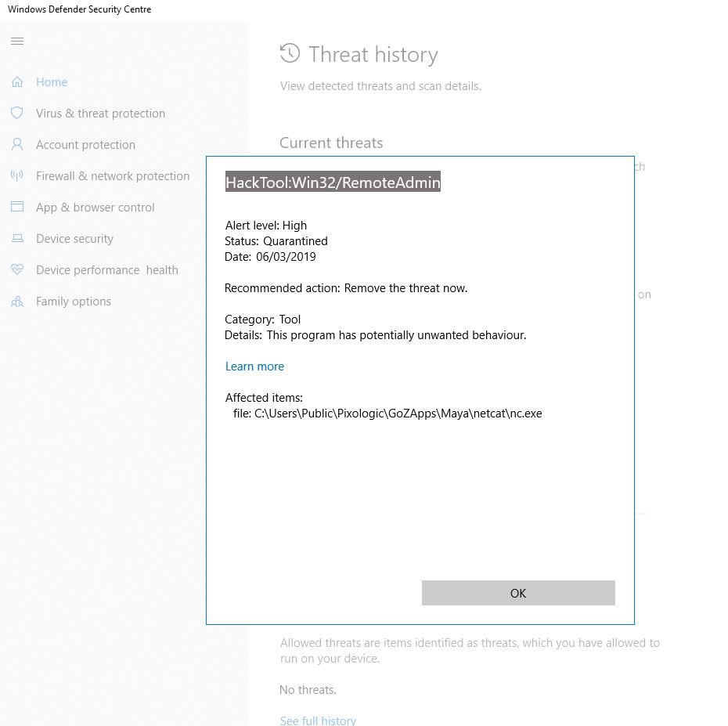Open Virus & threat protection section

coord(101,114)
